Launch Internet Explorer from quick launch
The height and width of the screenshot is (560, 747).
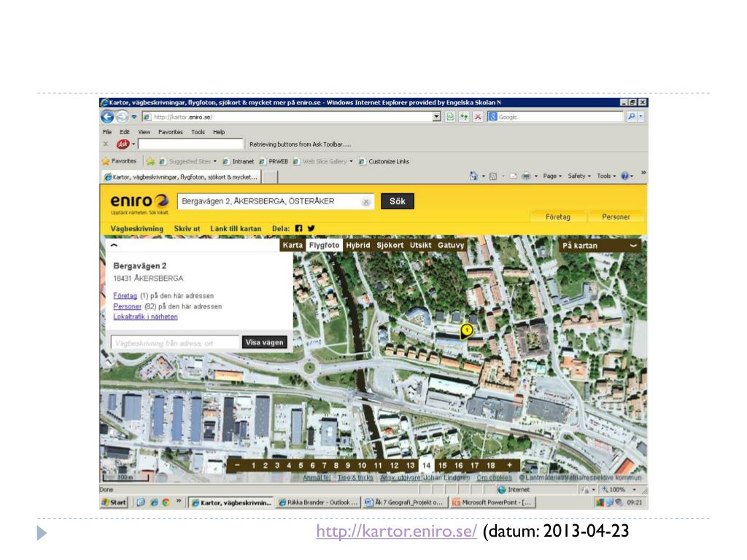pyautogui.click(x=153, y=502)
